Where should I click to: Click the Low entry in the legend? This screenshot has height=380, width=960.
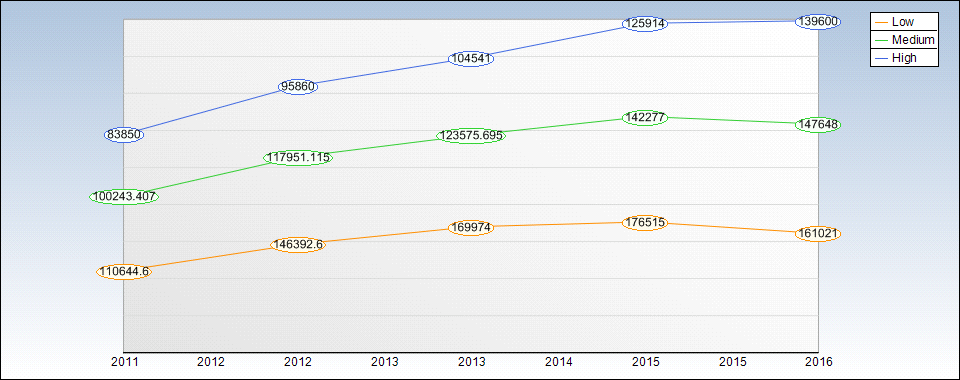[904, 22]
